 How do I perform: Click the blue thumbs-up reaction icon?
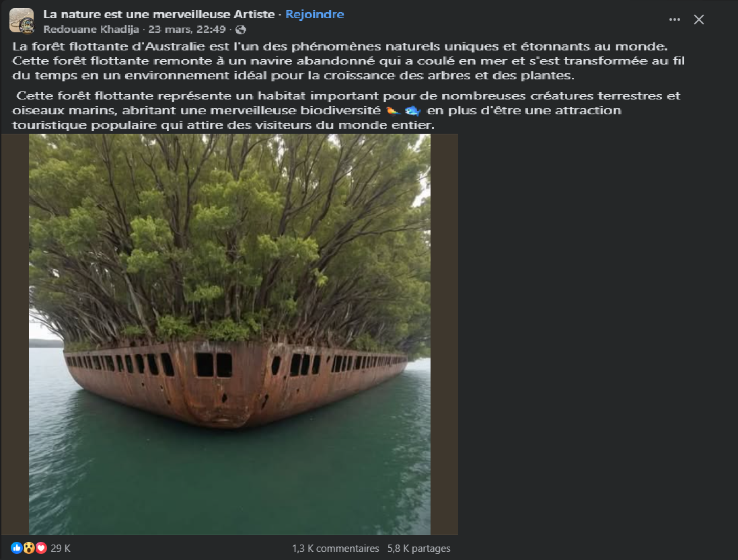tap(16, 548)
